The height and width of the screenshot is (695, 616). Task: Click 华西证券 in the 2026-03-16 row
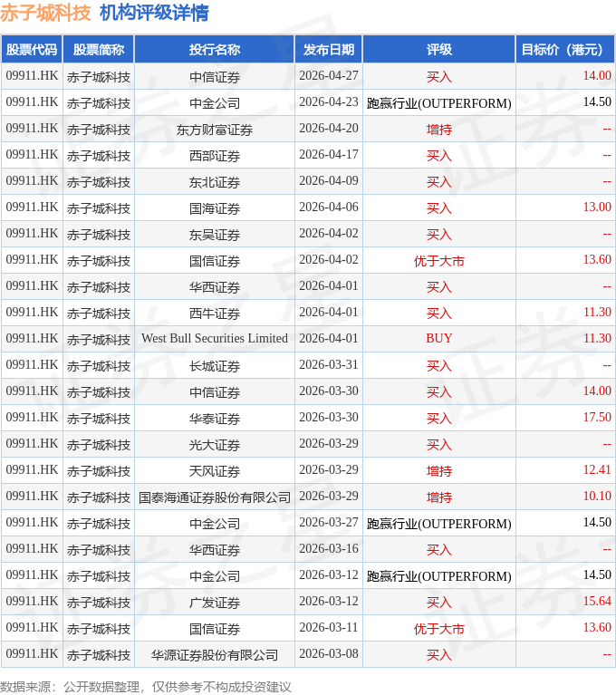click(215, 550)
